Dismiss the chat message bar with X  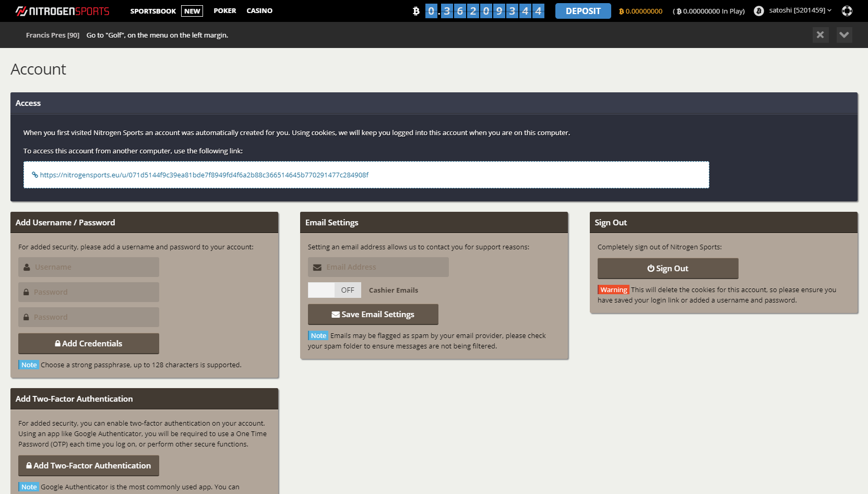821,35
